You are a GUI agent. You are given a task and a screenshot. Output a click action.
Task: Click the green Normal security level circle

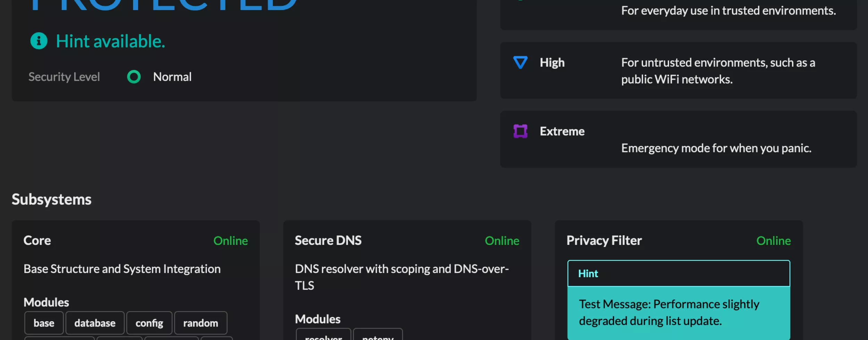tap(134, 77)
